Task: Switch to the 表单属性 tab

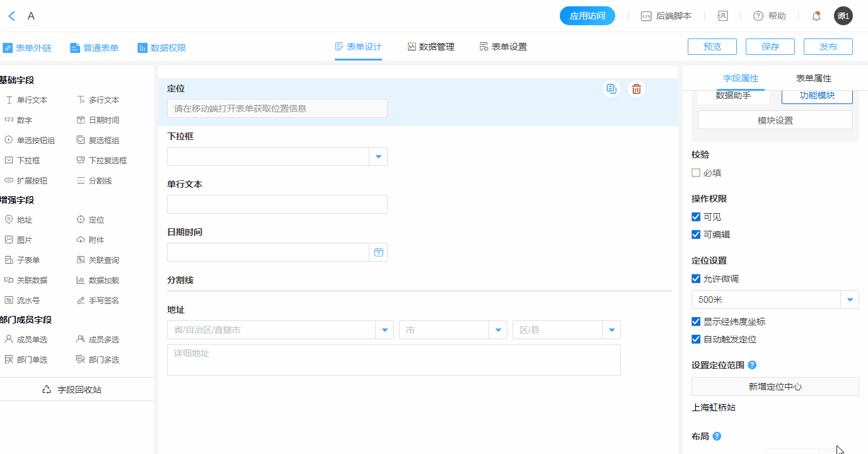Action: (x=813, y=78)
